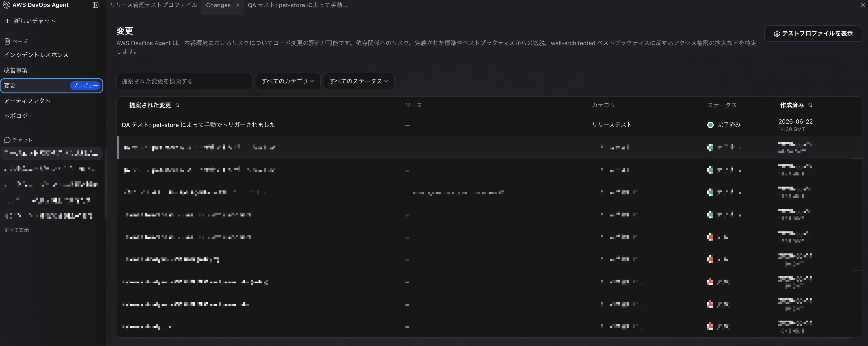Screen dimensions: 868x346
Task: Switch to リリース管理テストプロファイル tab
Action: click(153, 5)
